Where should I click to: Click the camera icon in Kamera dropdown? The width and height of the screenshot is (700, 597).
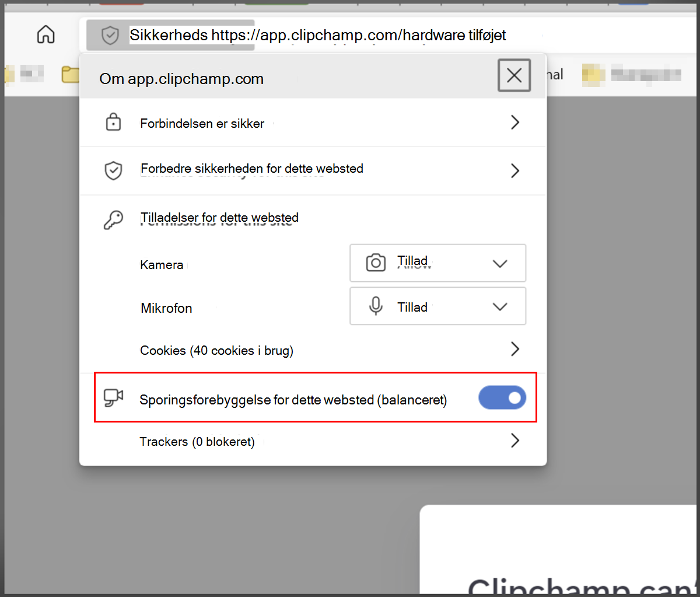(x=376, y=263)
